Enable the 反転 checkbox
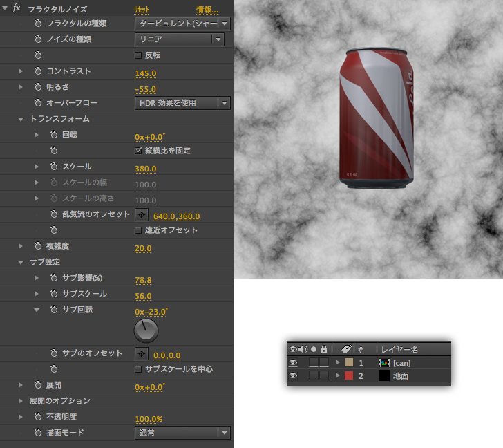The height and width of the screenshot is (448, 503). (x=138, y=55)
